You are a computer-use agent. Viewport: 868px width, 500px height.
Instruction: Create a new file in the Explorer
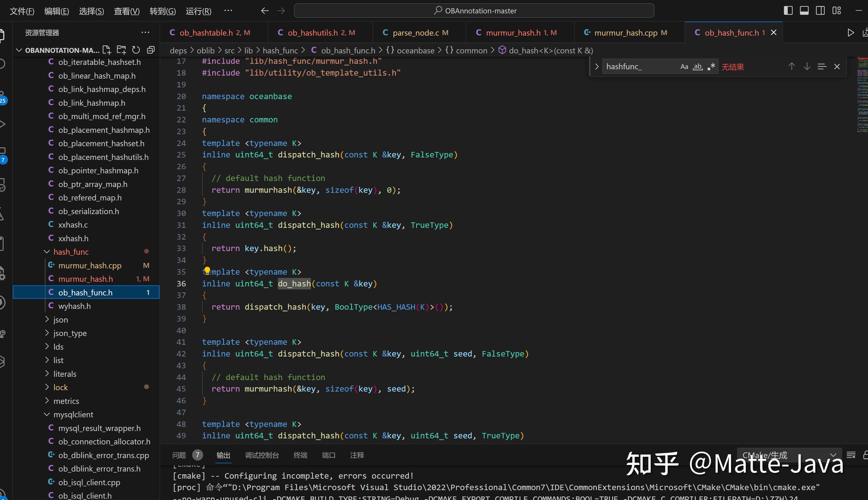106,50
